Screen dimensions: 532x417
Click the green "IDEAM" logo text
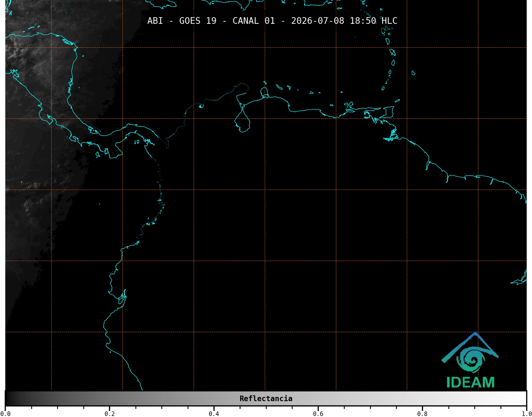[x=471, y=382]
